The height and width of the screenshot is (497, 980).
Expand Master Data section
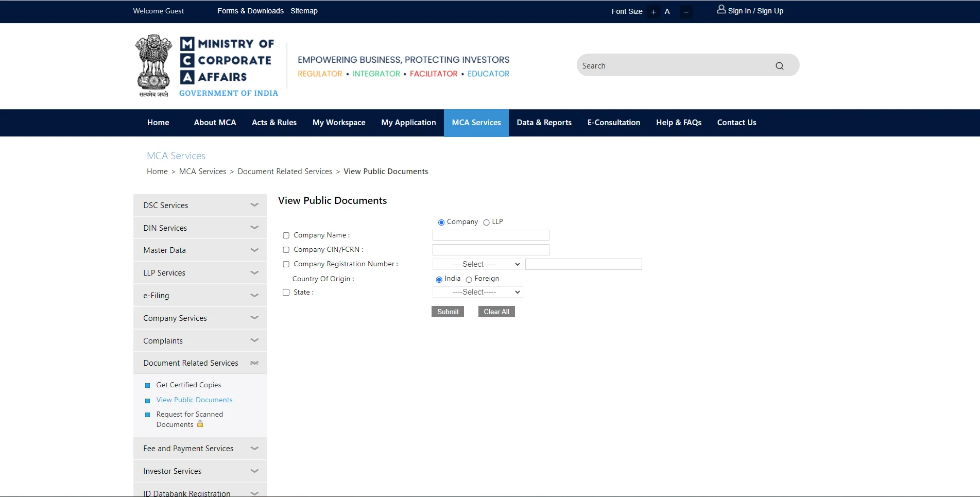click(200, 250)
